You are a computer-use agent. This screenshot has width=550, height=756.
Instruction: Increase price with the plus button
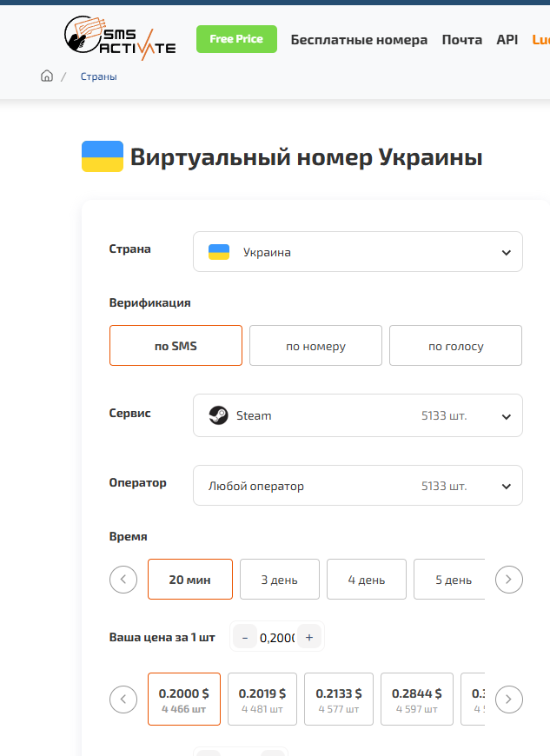[308, 638]
